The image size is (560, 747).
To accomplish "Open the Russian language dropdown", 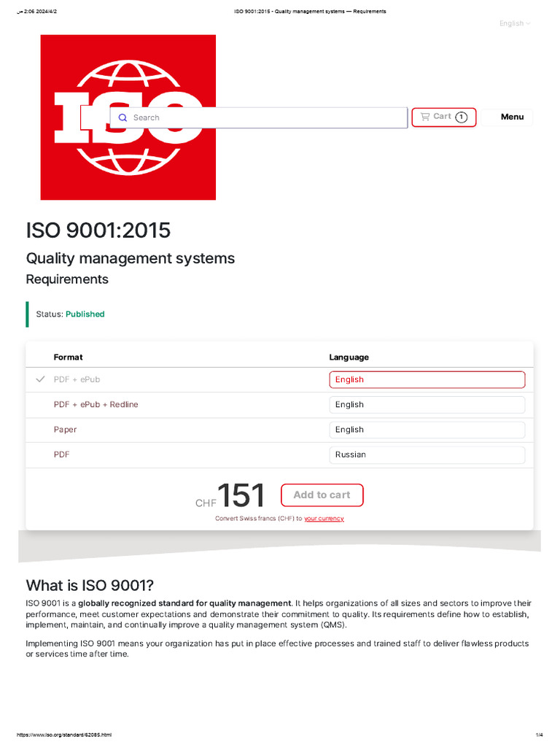I will click(x=427, y=454).
